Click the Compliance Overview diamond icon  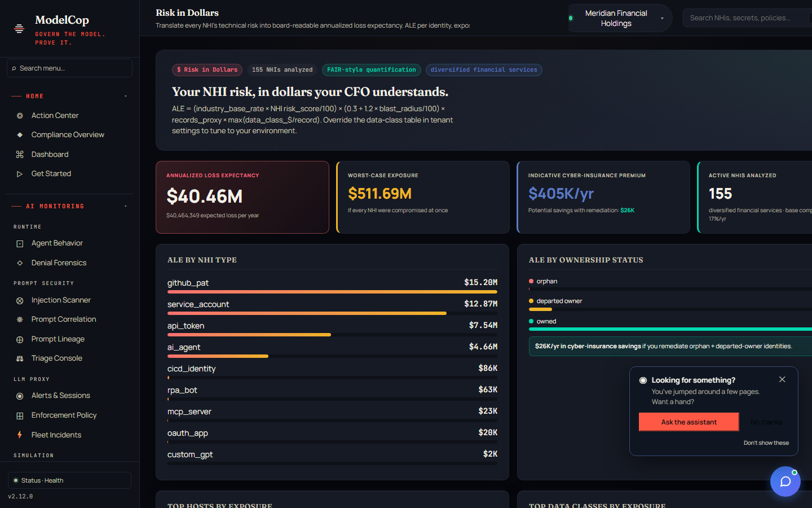(x=20, y=135)
